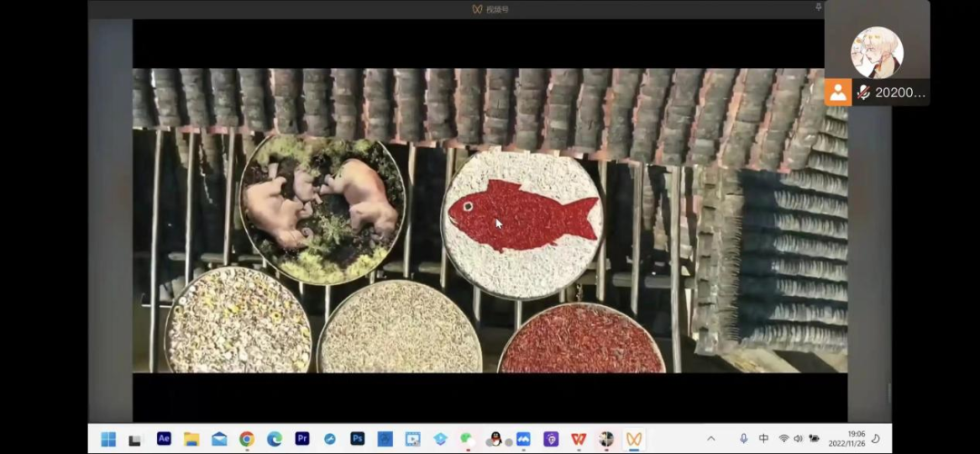This screenshot has height=454, width=980.
Task: Click the orange participant person icon
Action: pos(837,92)
